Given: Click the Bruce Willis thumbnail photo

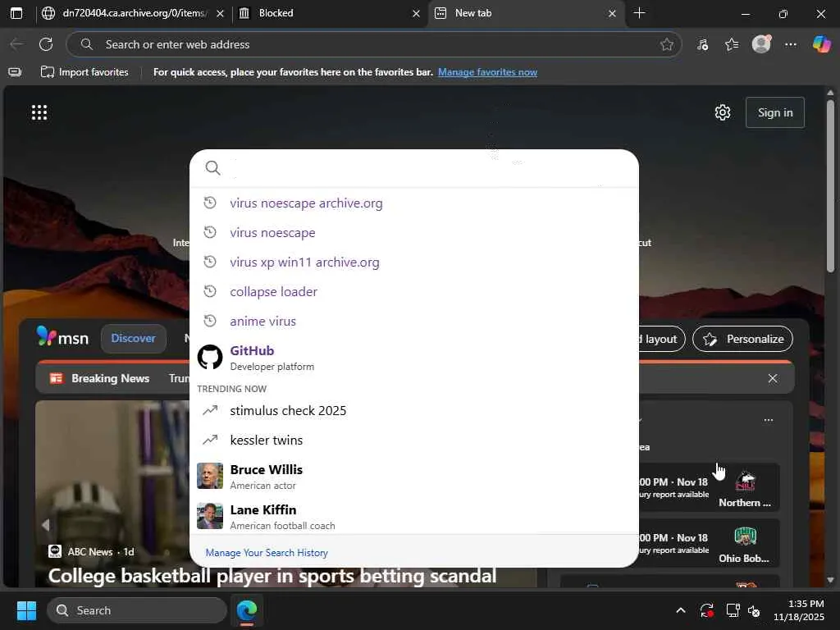Looking at the screenshot, I should [x=210, y=476].
